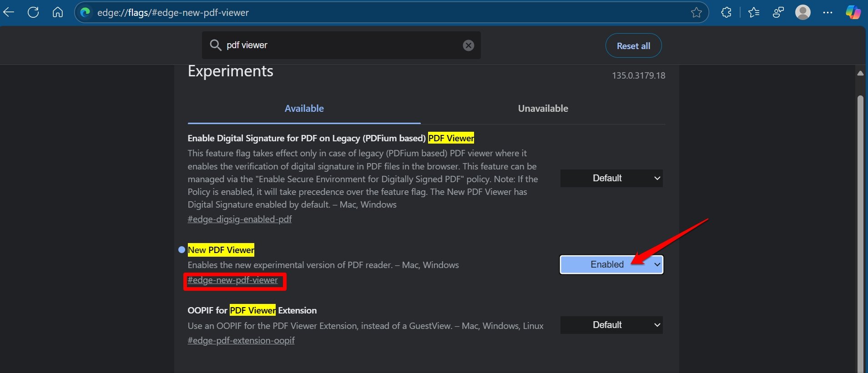Click the search magnifier icon
Viewport: 868px width, 373px height.
(215, 45)
